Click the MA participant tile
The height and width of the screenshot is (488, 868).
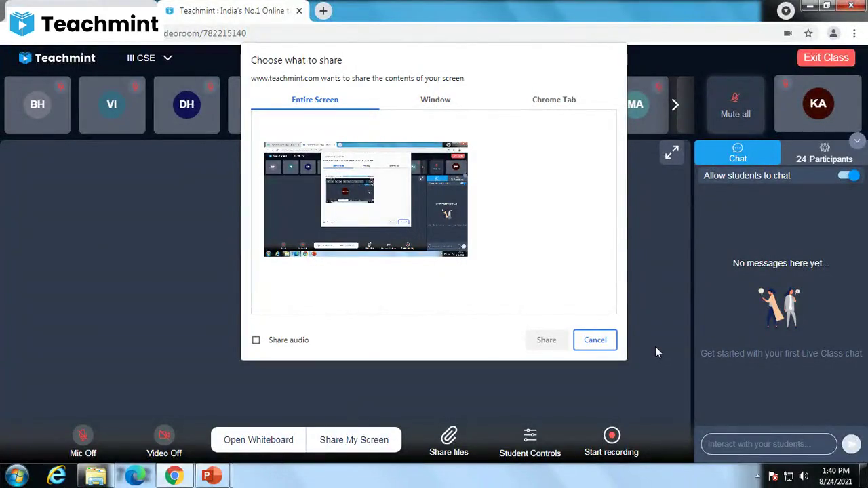pyautogui.click(x=635, y=104)
